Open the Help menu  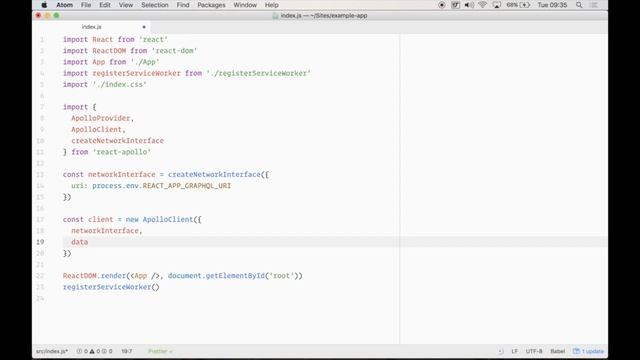(271, 5)
